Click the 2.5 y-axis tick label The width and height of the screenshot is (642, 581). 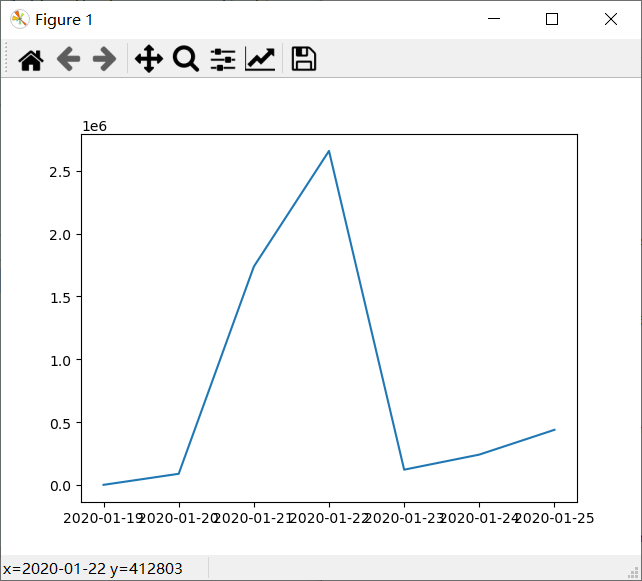[60, 172]
